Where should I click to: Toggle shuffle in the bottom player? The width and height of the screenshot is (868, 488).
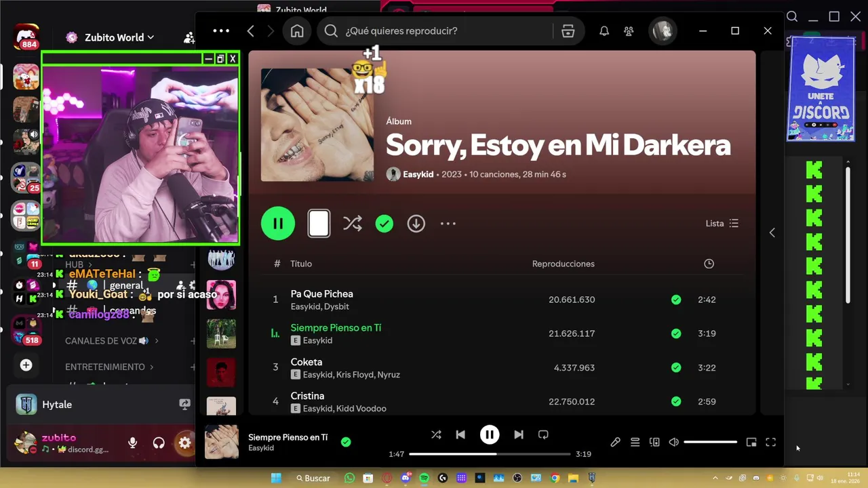point(436,434)
